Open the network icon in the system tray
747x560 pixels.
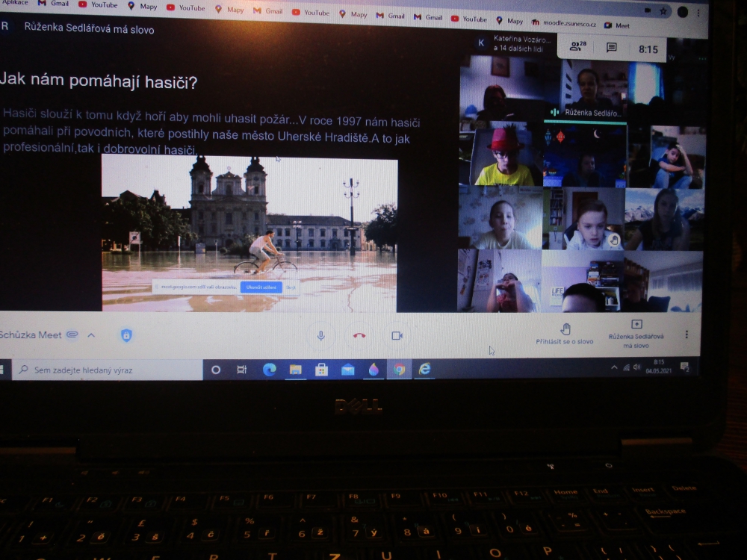(627, 367)
